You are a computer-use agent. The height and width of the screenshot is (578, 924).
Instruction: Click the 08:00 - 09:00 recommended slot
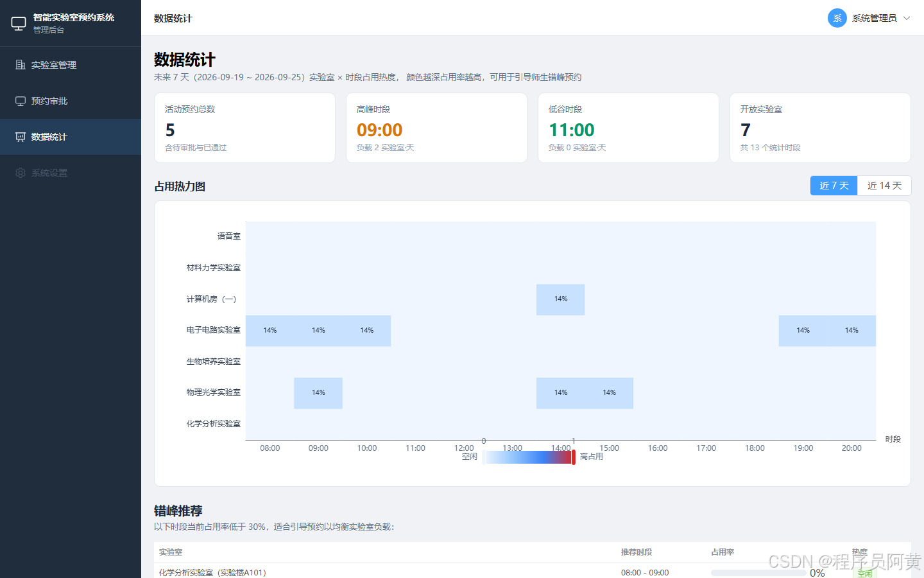(645, 573)
